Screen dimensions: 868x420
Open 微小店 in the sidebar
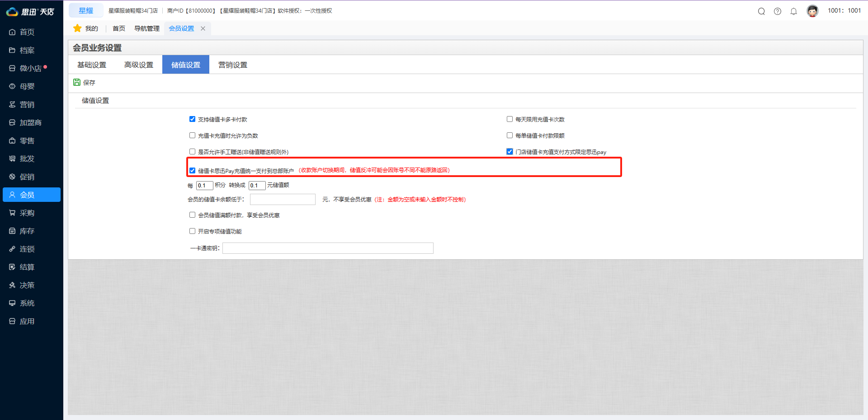point(30,68)
